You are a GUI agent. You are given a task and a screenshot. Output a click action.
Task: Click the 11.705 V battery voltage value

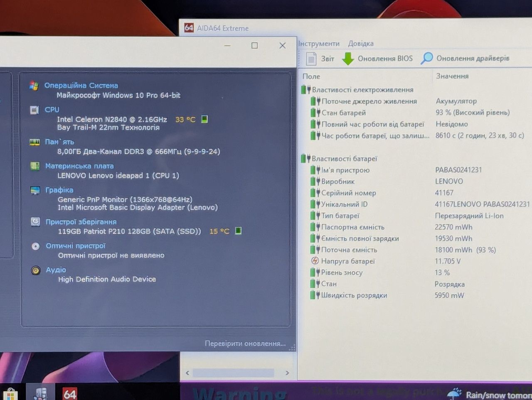(448, 261)
